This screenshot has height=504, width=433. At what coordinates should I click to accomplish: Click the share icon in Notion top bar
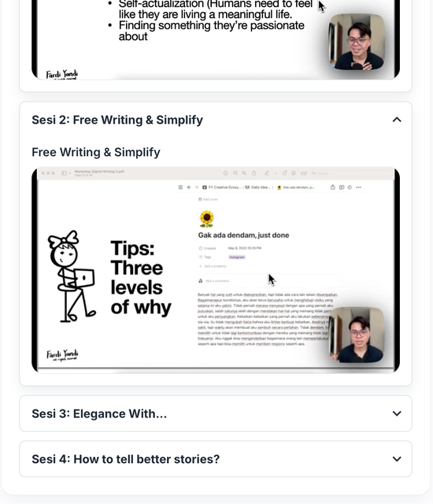[333, 187]
